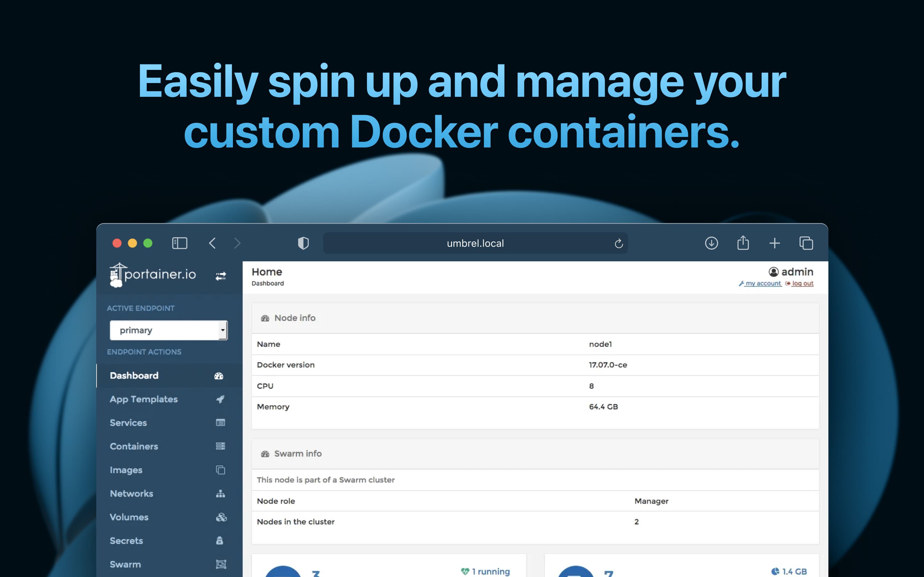Click the Networks topology icon
The height and width of the screenshot is (577, 924).
coord(220,493)
